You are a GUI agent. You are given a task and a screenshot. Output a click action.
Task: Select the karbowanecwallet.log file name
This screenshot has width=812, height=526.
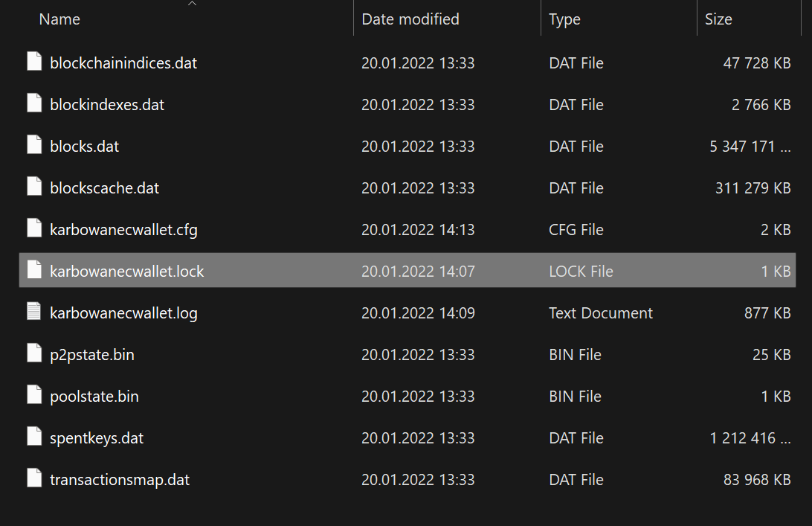pyautogui.click(x=123, y=313)
